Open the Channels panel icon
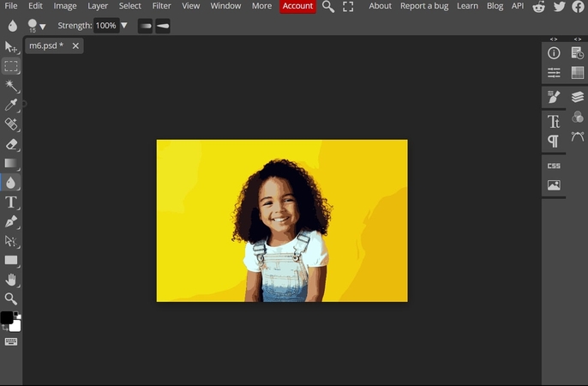 (x=578, y=117)
